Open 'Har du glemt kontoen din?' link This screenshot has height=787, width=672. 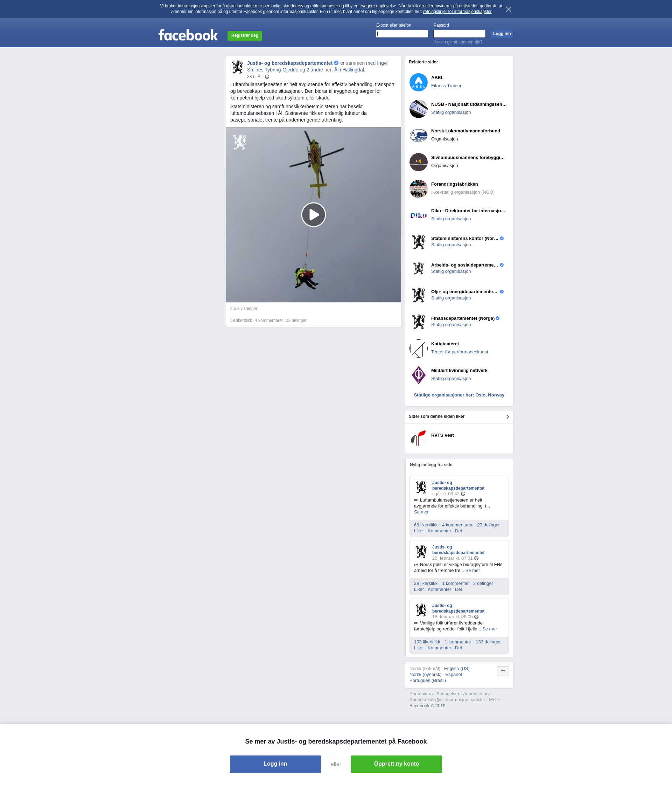click(x=458, y=42)
